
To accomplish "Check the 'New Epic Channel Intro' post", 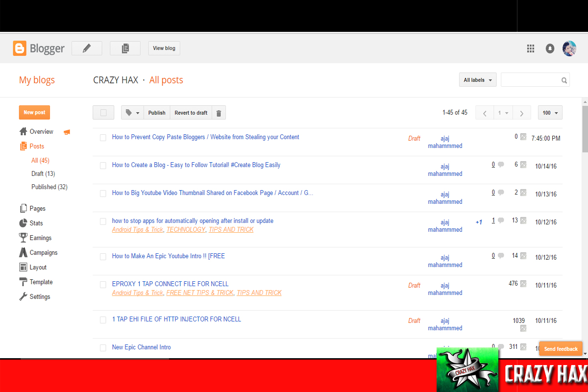I will 103,348.
